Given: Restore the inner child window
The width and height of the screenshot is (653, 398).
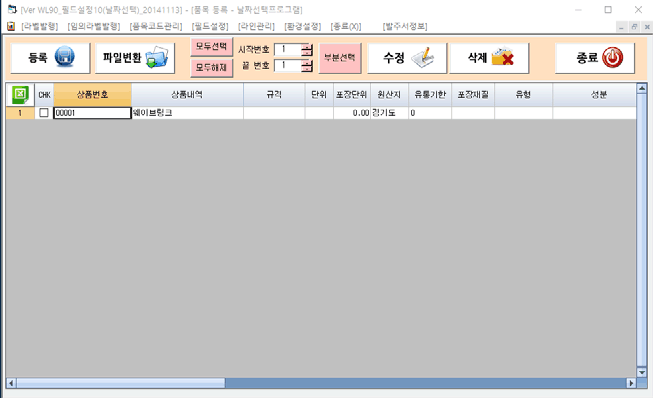Looking at the screenshot, I should click(x=634, y=27).
